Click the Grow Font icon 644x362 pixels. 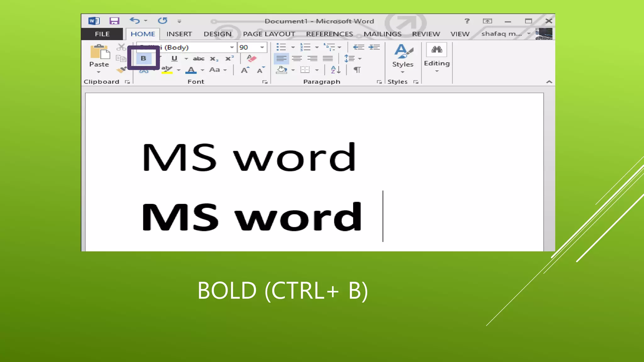245,70
